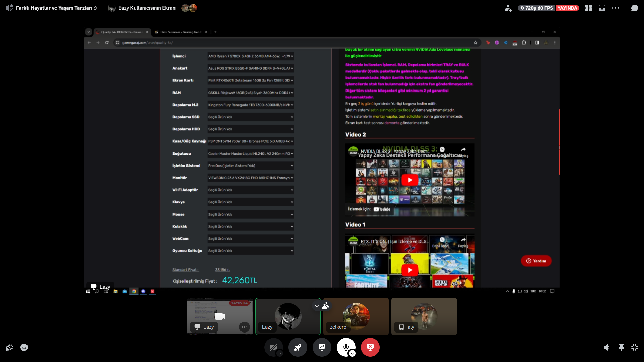This screenshot has height=362, width=644.
Task: Toggle pin controls icon
Action: click(621, 347)
